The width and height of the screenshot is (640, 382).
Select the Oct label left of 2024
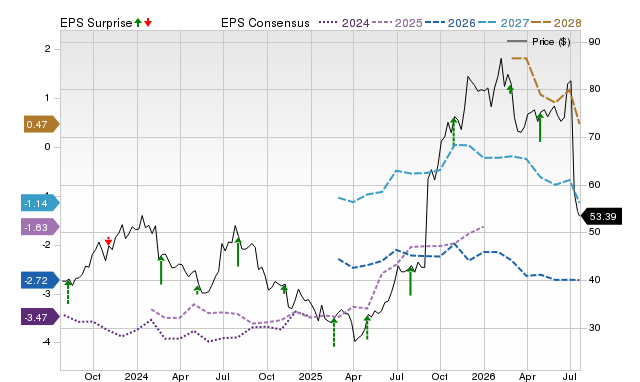pos(93,376)
